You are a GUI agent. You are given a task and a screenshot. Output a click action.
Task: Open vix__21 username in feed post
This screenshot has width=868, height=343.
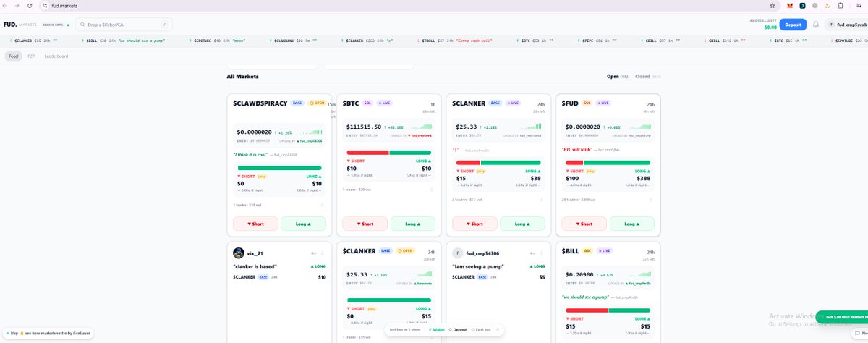coord(256,253)
